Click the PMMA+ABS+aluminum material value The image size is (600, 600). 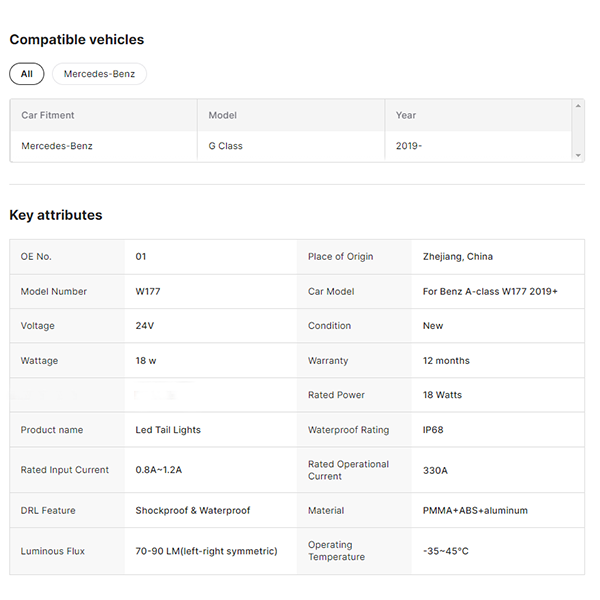[x=475, y=510]
